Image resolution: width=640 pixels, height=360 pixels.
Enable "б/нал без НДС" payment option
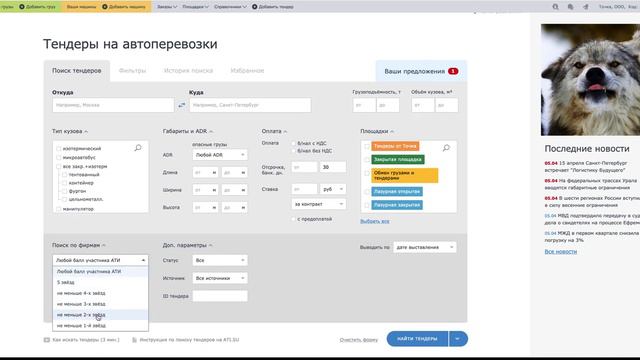(x=293, y=151)
